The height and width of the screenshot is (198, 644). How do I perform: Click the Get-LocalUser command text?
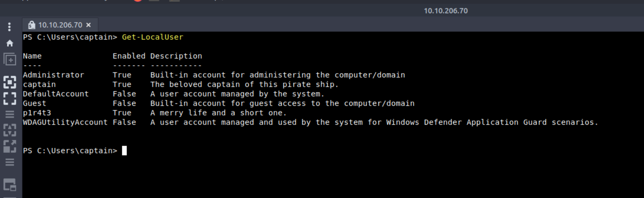click(152, 37)
